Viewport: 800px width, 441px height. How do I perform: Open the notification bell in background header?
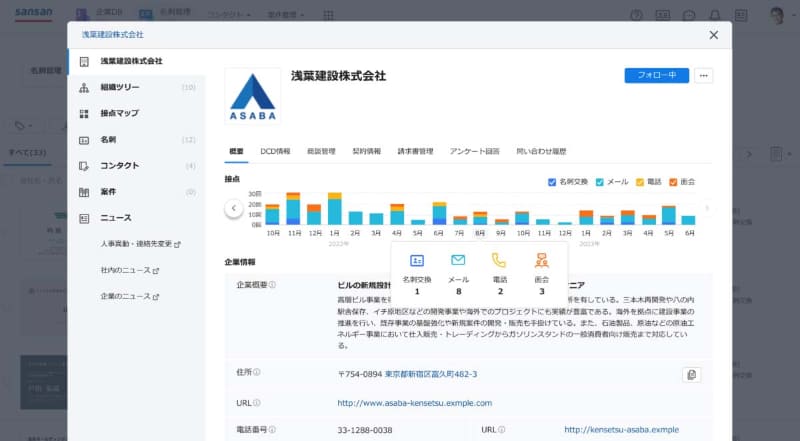click(715, 15)
